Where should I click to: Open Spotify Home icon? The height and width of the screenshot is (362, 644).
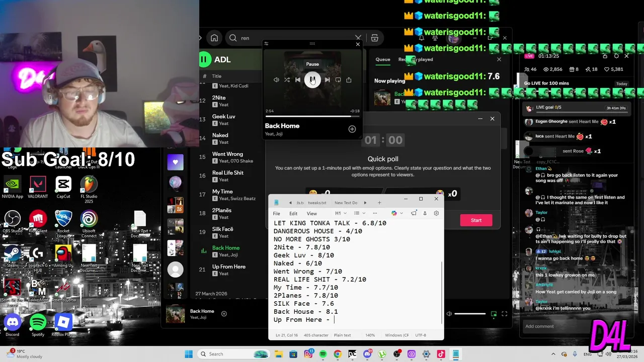coord(214,38)
